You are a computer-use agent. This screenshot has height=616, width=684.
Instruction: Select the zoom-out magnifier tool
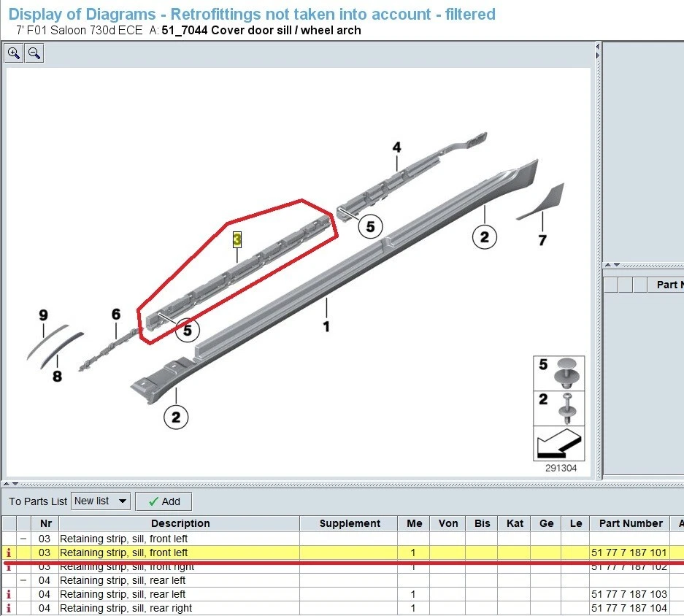(x=34, y=53)
